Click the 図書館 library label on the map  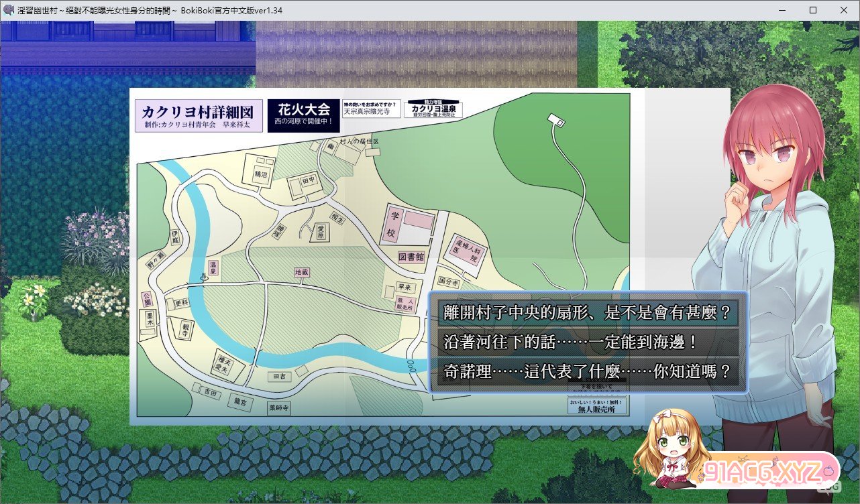coord(411,257)
